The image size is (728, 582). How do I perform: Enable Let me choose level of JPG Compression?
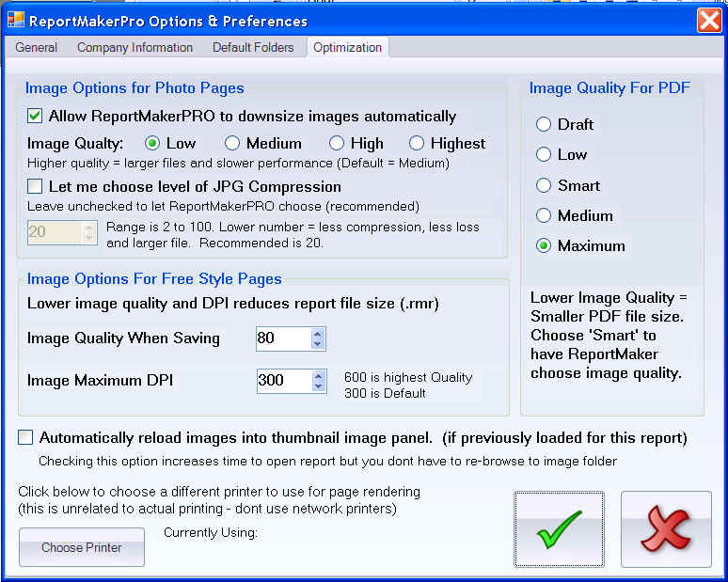36,186
